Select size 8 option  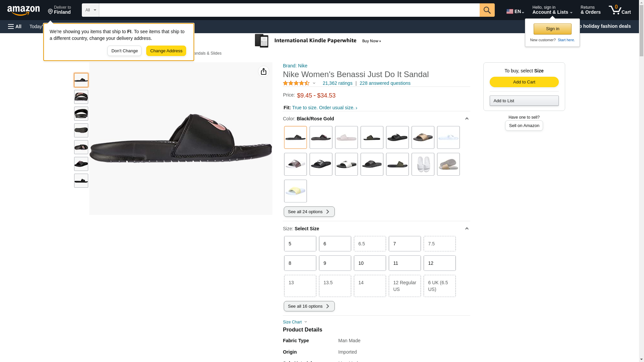(x=300, y=263)
